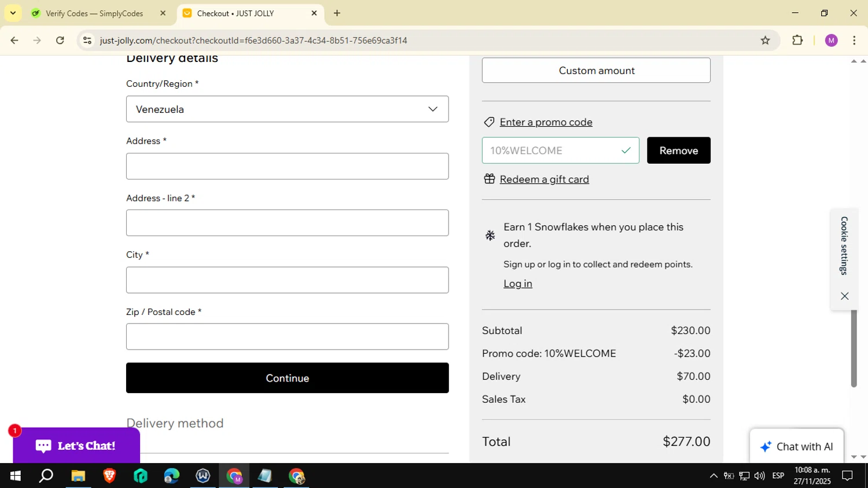The height and width of the screenshot is (488, 868).
Task: Open the Windows notification center icon
Action: click(848, 476)
